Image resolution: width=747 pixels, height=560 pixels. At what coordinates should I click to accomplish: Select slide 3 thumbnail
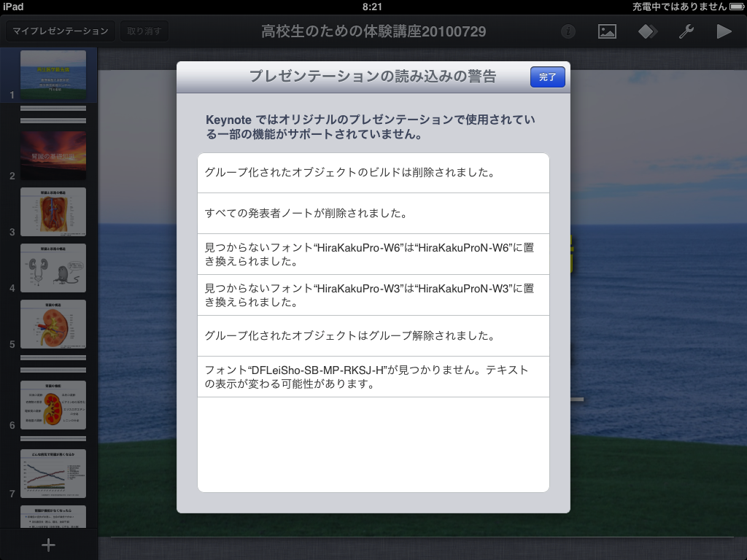53,212
